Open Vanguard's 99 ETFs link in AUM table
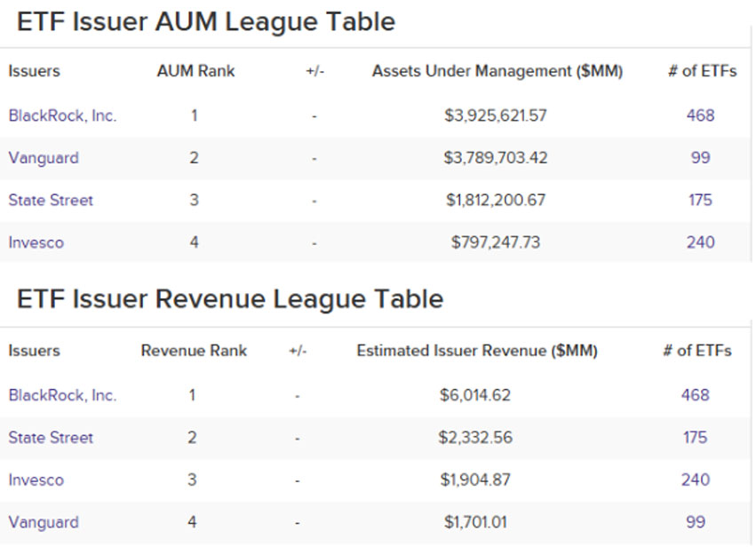 coord(700,158)
